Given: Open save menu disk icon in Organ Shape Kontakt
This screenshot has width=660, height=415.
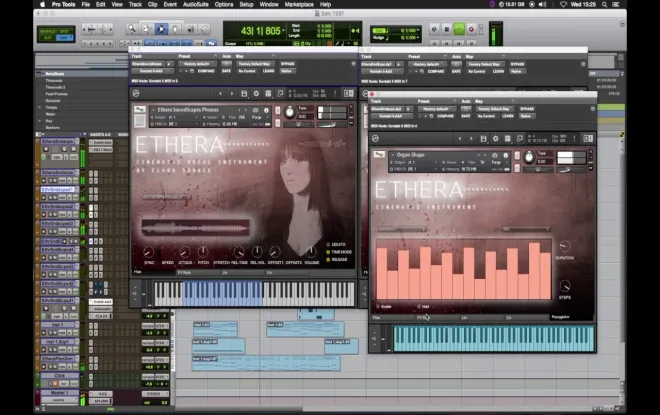Looking at the screenshot, I should (484, 138).
